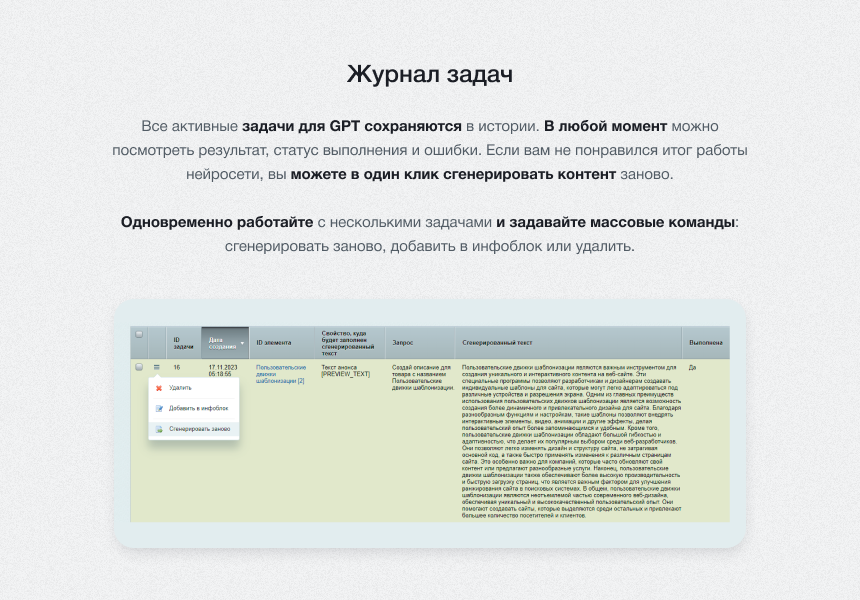The width and height of the screenshot is (860, 600).
Task: Click the red delete icon in context menu
Action: tap(158, 388)
